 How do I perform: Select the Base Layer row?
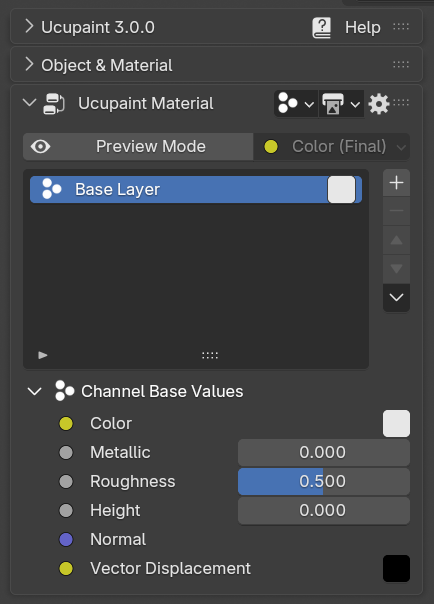(196, 190)
